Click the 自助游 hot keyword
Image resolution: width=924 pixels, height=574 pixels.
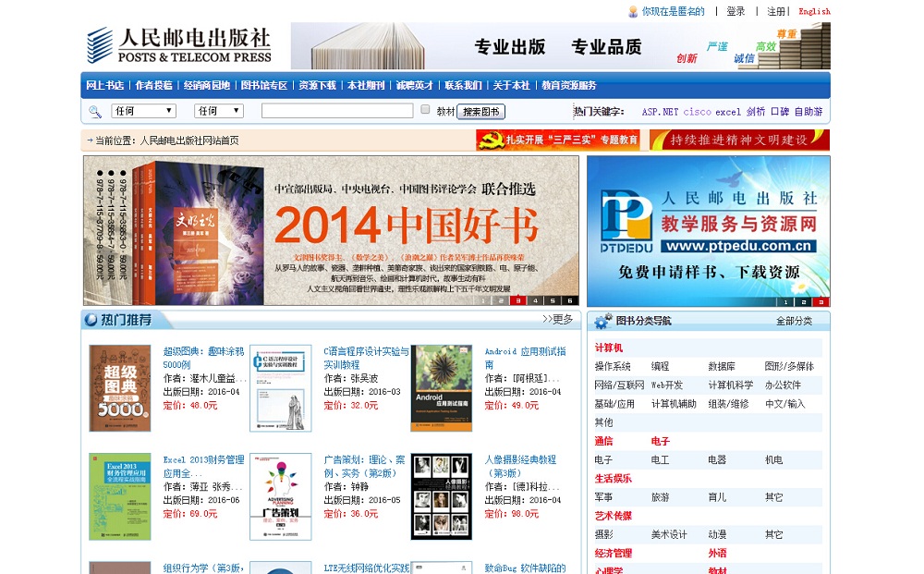[x=808, y=112]
